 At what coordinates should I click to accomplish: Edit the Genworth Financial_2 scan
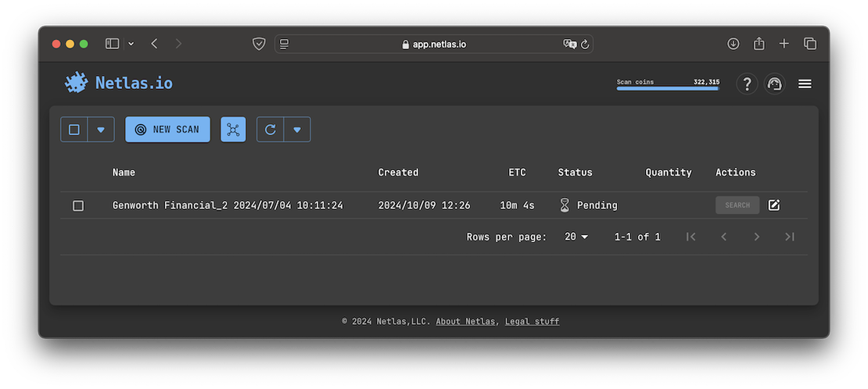click(x=774, y=205)
